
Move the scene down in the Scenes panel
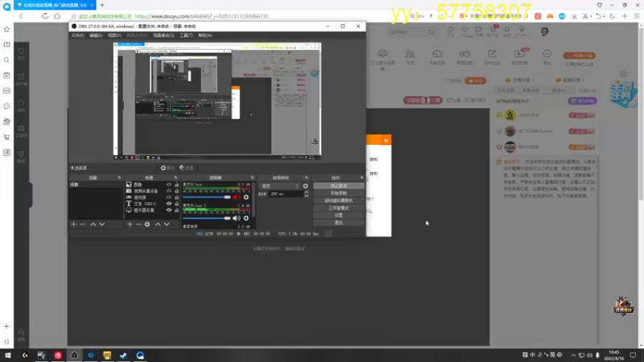(102, 224)
